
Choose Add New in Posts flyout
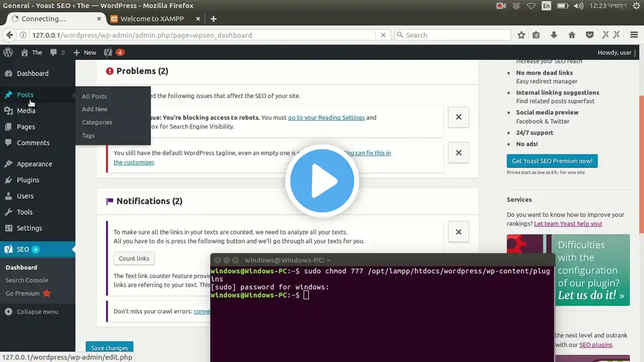tap(95, 109)
